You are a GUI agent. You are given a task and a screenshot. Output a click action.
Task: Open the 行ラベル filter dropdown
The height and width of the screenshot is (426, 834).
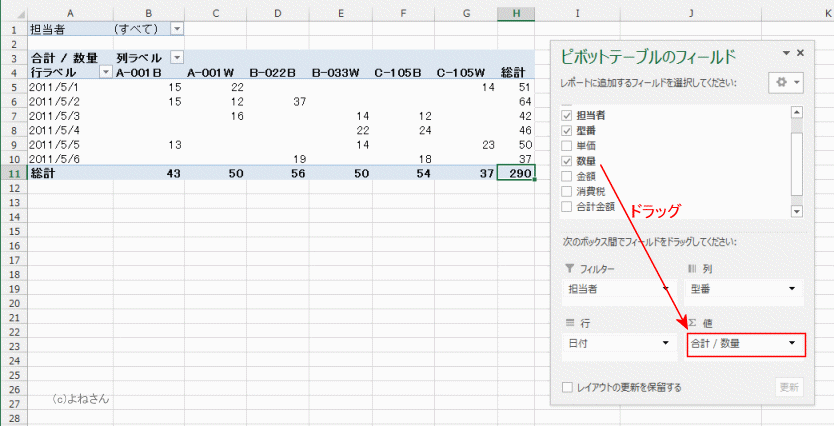[x=105, y=72]
